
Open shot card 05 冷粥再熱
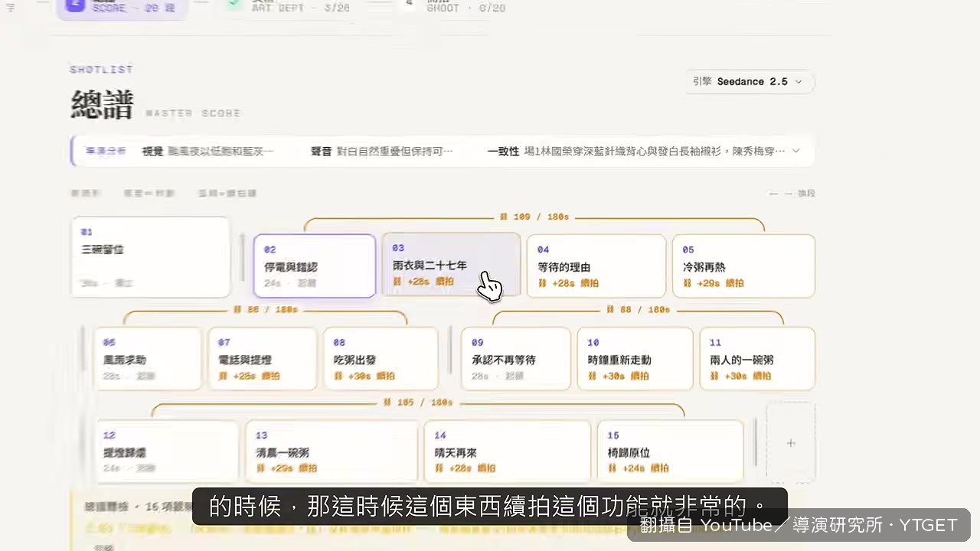click(x=743, y=266)
